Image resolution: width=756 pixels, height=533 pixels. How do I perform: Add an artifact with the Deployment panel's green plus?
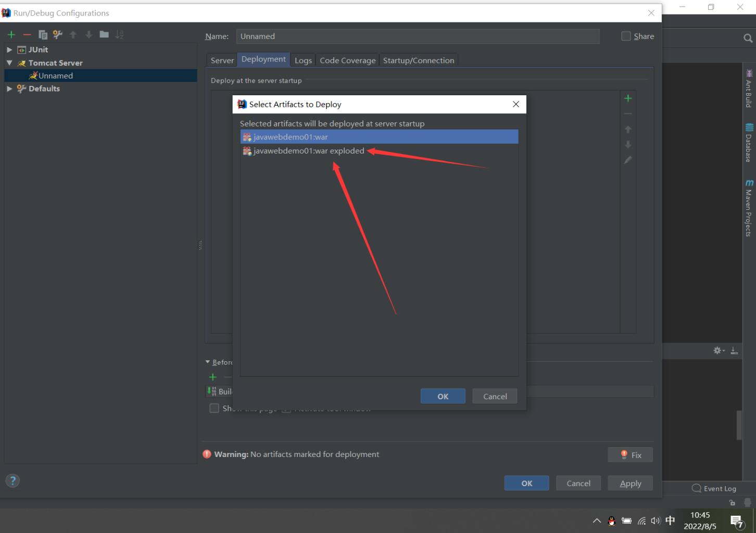pos(628,98)
